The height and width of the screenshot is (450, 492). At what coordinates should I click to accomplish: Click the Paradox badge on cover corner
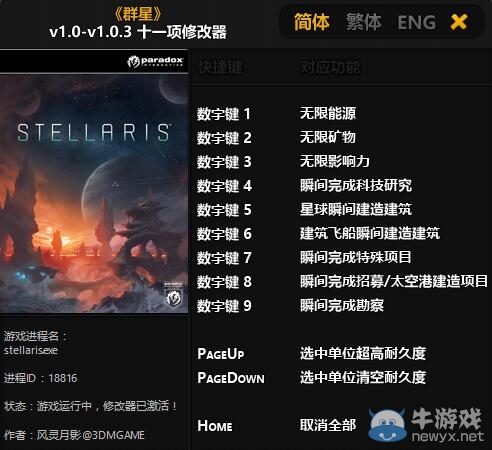coord(173,294)
